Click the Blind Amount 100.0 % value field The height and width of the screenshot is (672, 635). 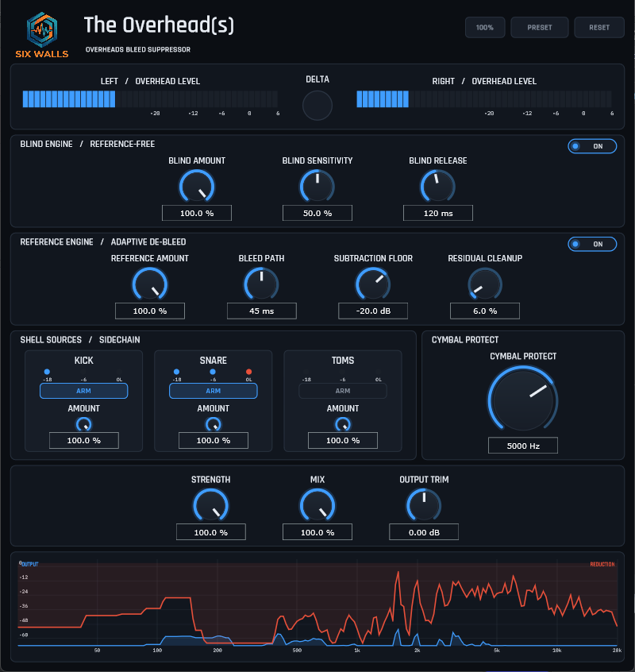coord(197,213)
